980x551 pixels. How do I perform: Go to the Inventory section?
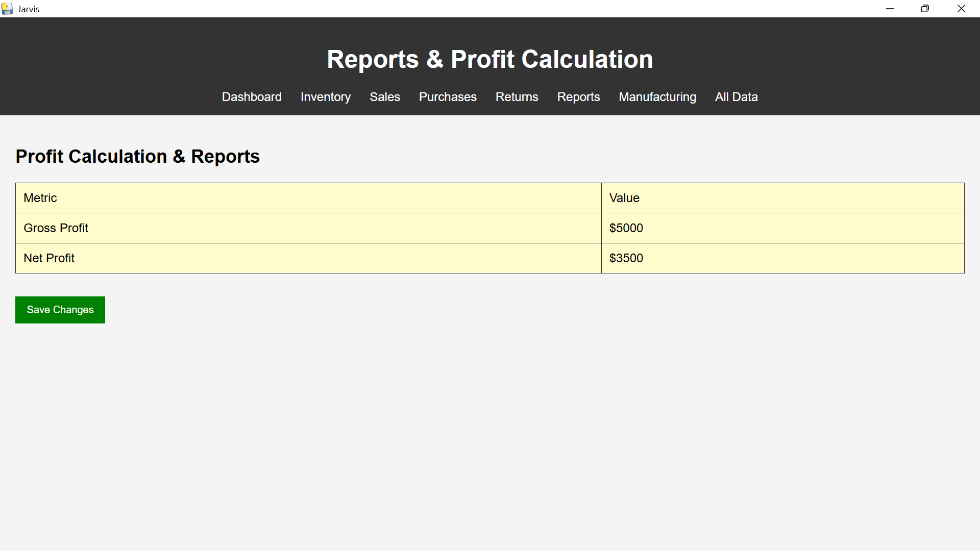point(326,97)
